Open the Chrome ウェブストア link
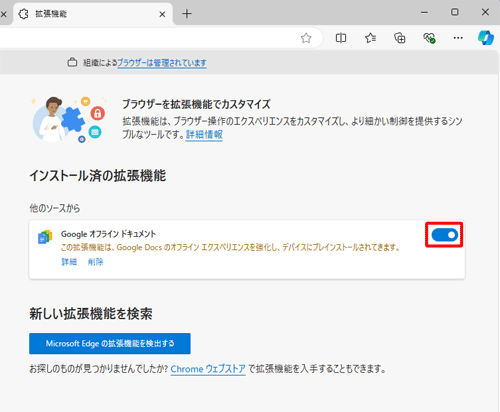500x412 pixels. point(208,369)
